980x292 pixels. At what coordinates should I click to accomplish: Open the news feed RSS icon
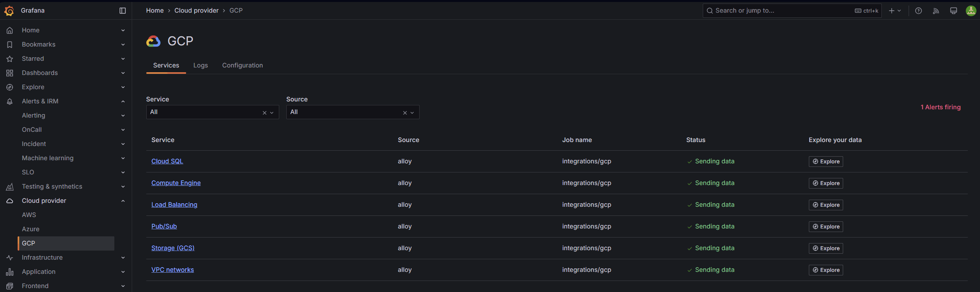coord(936,11)
